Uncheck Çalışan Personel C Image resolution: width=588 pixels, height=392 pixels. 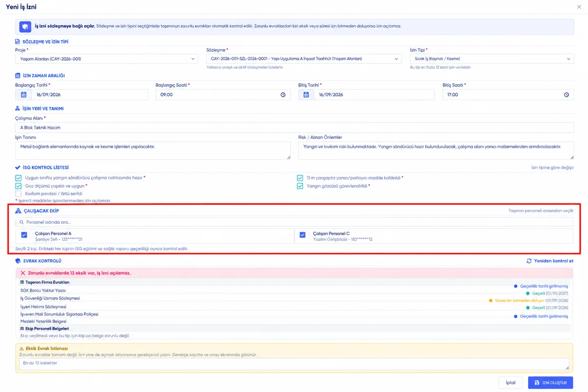pos(302,235)
